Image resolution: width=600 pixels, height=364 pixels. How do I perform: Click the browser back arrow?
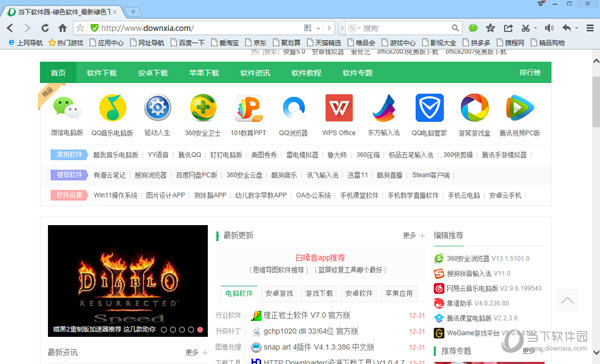10,28
